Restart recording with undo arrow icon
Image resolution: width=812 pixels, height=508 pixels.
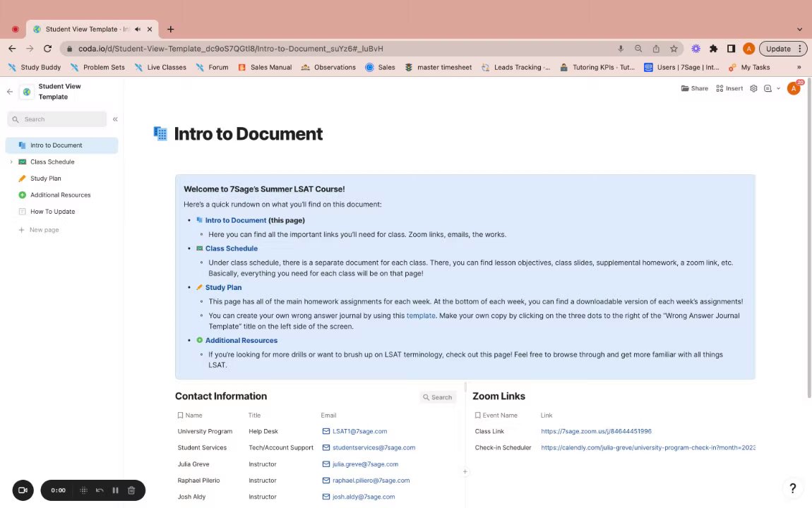[100, 490]
